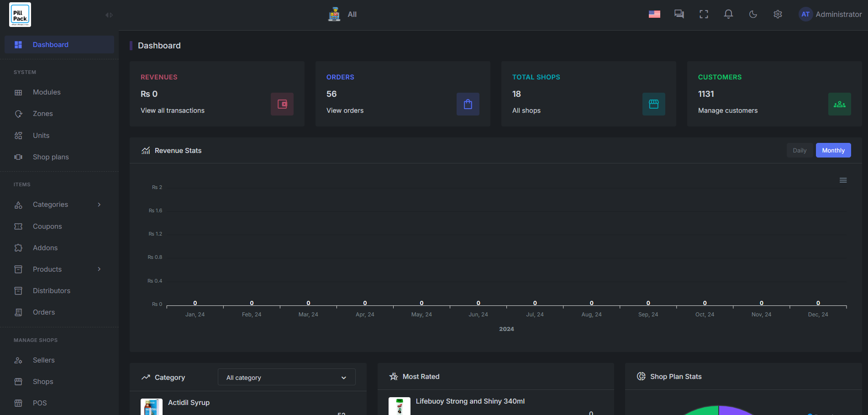Screen dimensions: 868x415
Task: Select Monthly revenue stats view
Action: click(x=833, y=150)
